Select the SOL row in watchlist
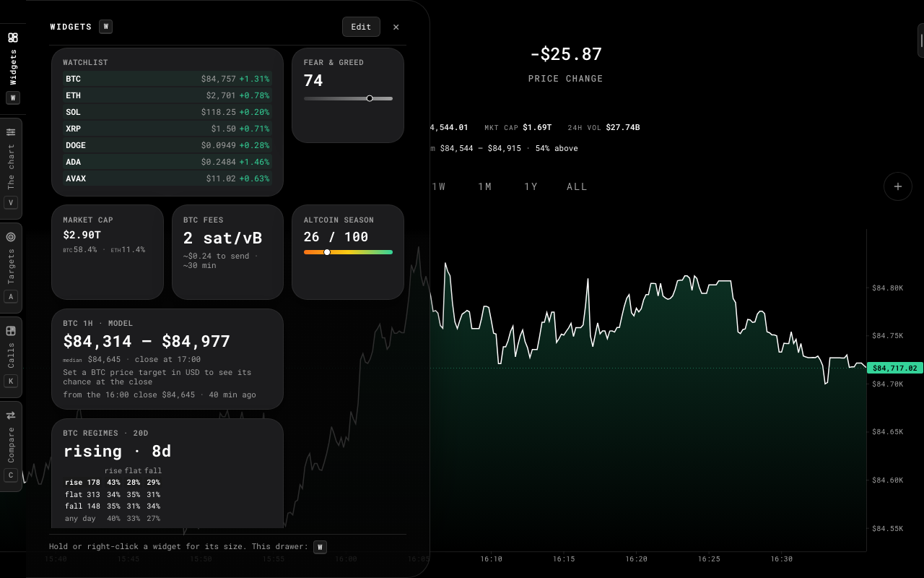924x578 pixels. (x=167, y=112)
